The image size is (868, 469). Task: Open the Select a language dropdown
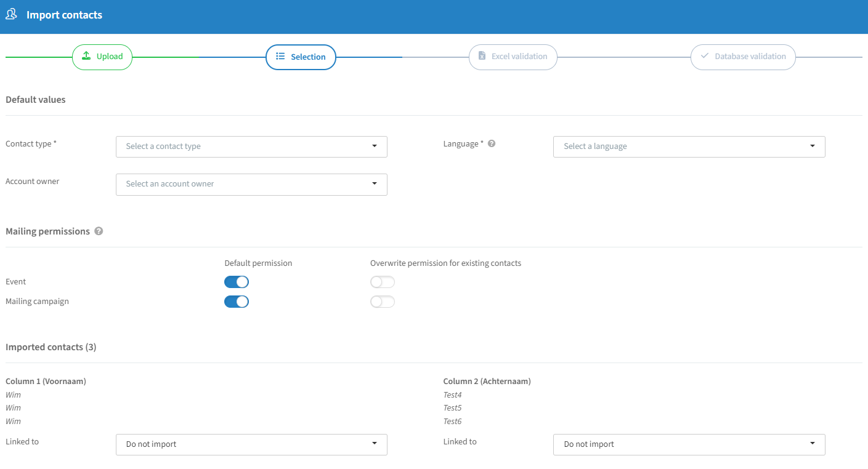point(689,146)
